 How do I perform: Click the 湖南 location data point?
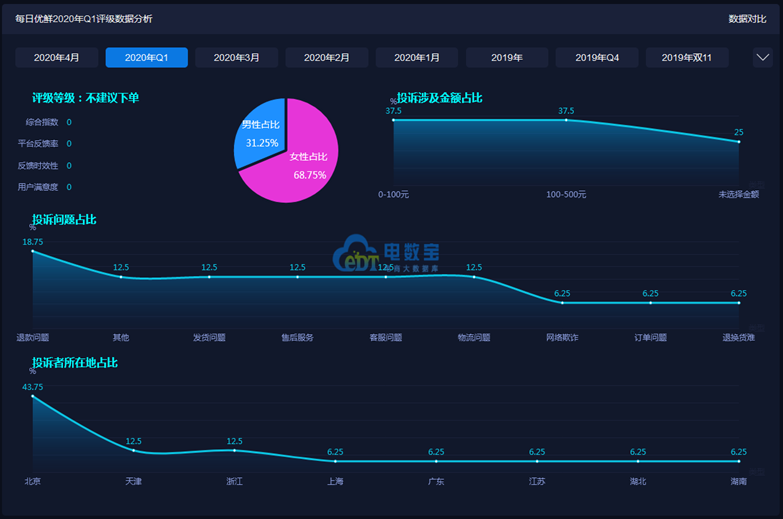(x=739, y=462)
